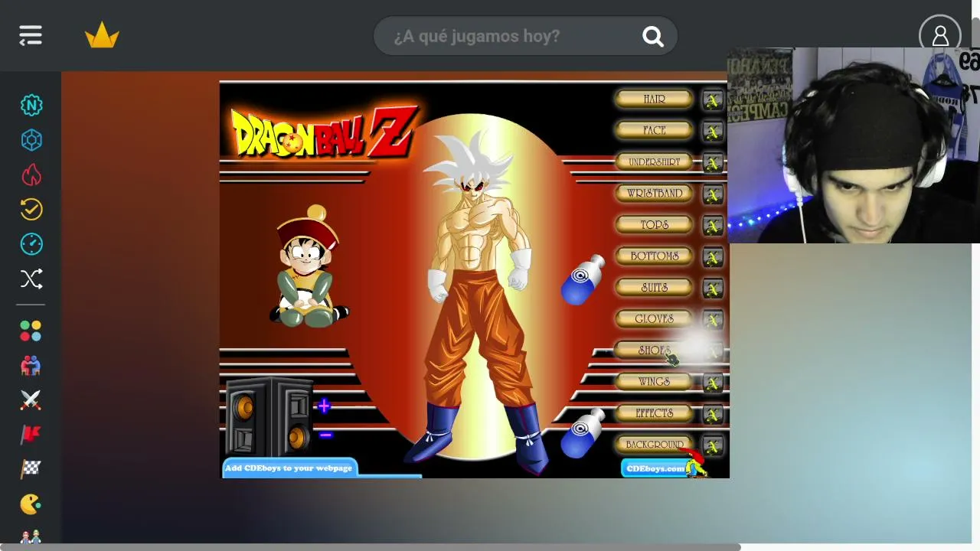The image size is (980, 551).
Task: Open 'Add CDEboys to your webpage' link
Action: 289,468
